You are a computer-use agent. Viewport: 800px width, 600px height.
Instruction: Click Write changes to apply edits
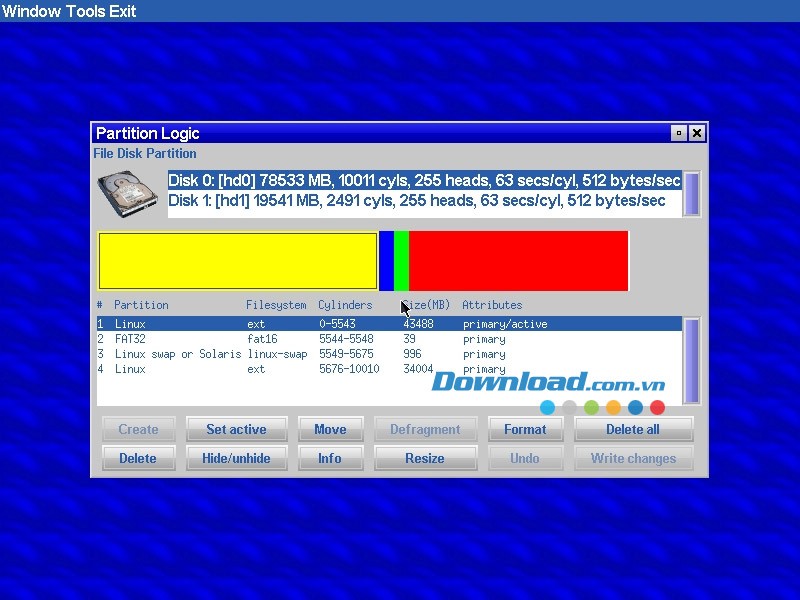(x=633, y=458)
